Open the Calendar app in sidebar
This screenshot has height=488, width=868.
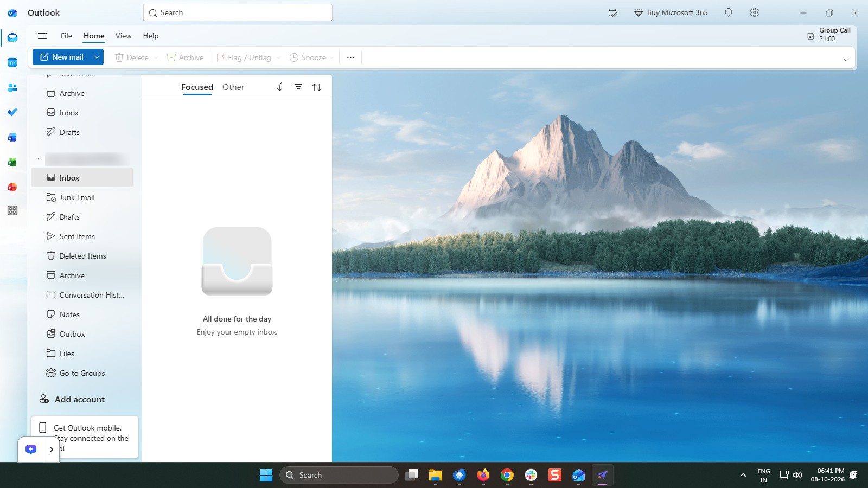[x=12, y=63]
